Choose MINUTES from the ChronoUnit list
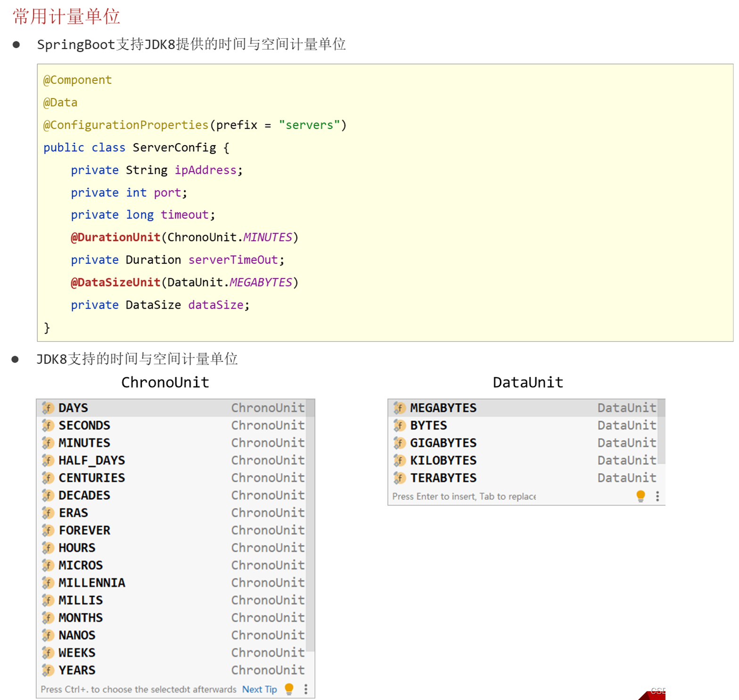Image resolution: width=739 pixels, height=700 pixels. click(172, 442)
